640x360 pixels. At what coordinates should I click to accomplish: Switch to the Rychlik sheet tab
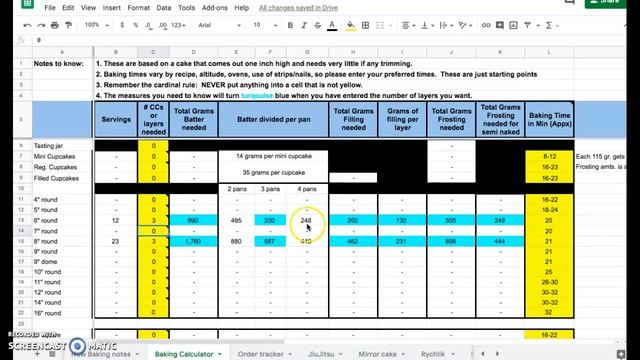[433, 354]
